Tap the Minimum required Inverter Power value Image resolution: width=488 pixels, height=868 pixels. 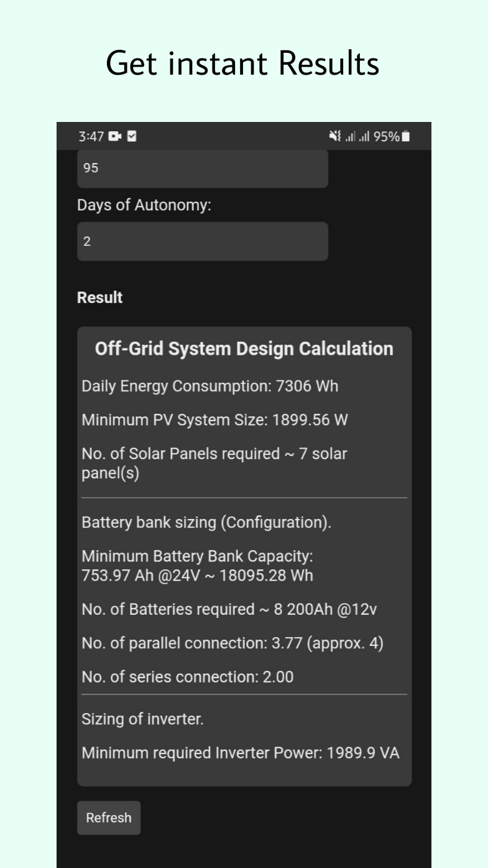coord(241,753)
